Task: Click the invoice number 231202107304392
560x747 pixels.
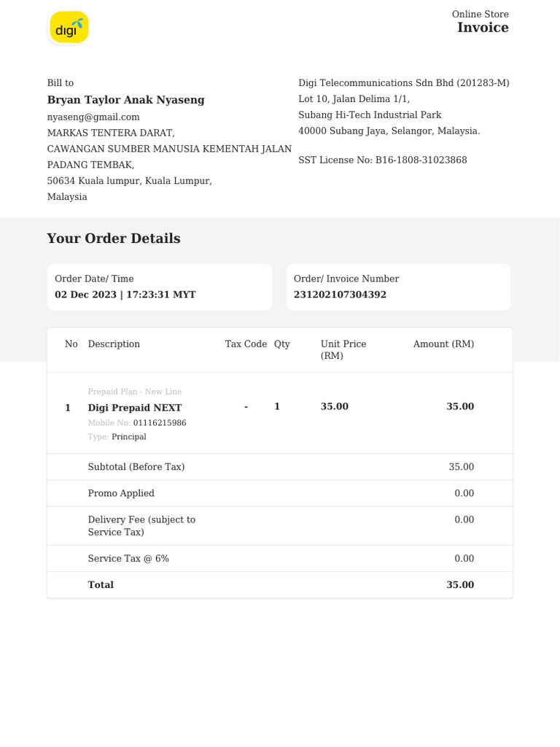Action: [340, 295]
